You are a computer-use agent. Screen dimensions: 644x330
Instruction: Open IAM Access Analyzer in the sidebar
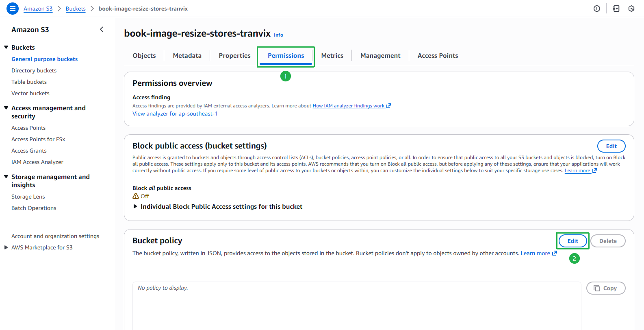pos(37,162)
